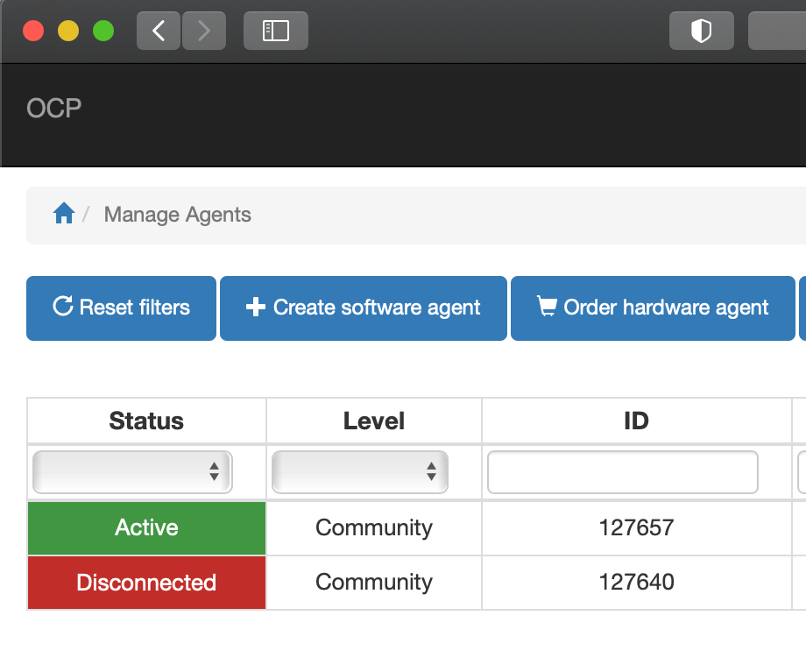
Task: Select the Disconnected status cell
Action: pyautogui.click(x=146, y=583)
